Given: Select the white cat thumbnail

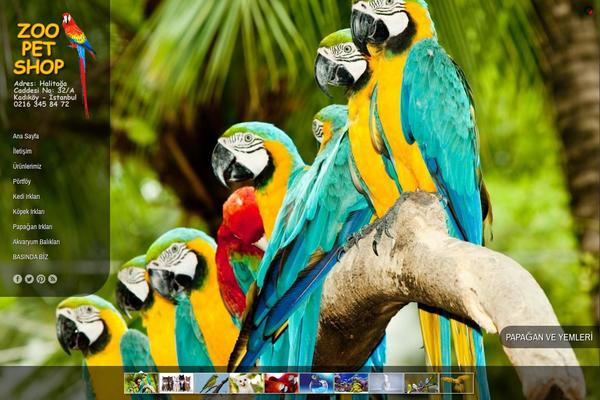Looking at the screenshot, I should 246,383.
